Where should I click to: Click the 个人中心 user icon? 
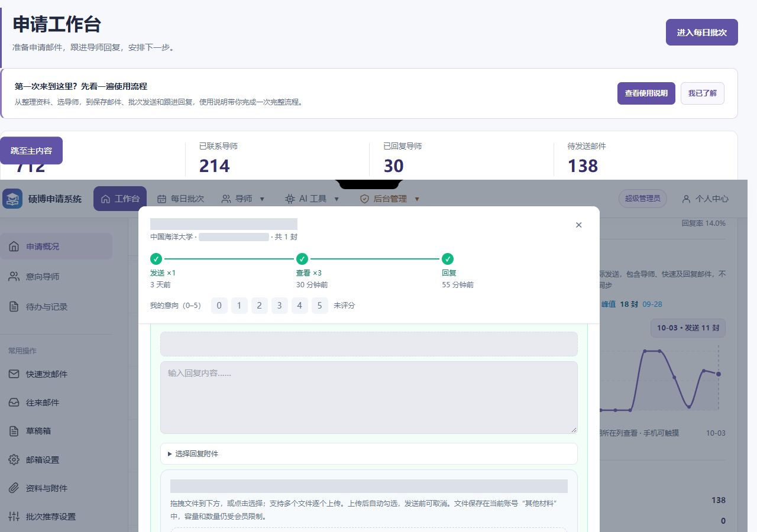(686, 199)
